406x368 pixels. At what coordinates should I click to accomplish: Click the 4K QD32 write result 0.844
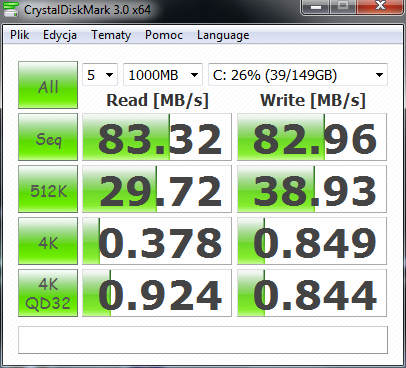point(312,293)
